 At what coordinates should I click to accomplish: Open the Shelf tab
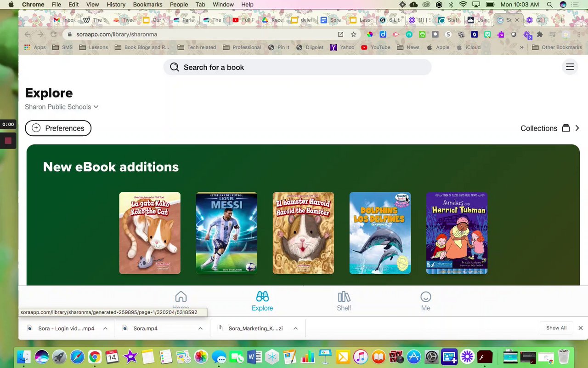coord(344,301)
